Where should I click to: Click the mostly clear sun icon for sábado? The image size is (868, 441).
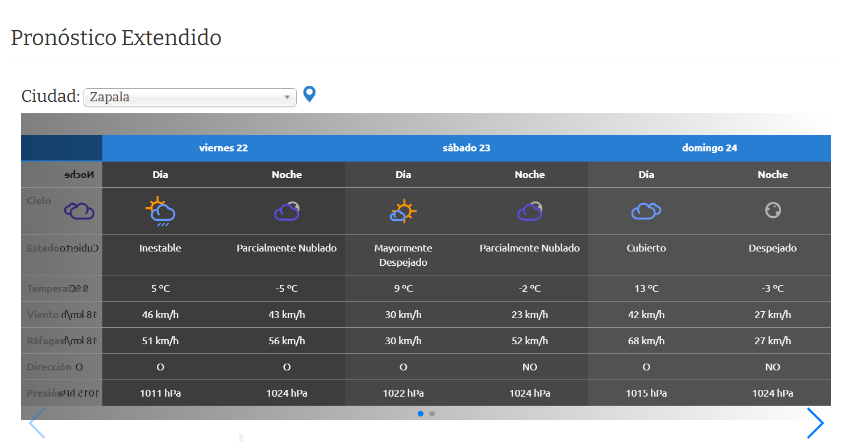point(403,211)
